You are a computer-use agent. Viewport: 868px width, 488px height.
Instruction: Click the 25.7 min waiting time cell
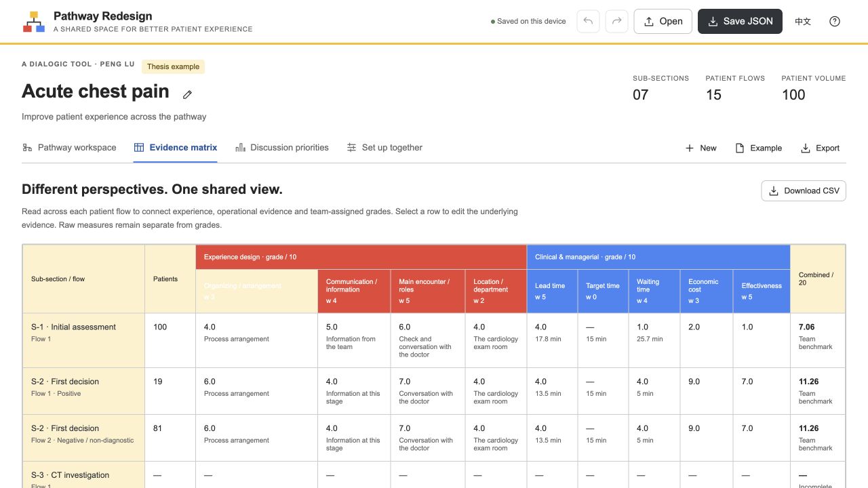point(654,340)
